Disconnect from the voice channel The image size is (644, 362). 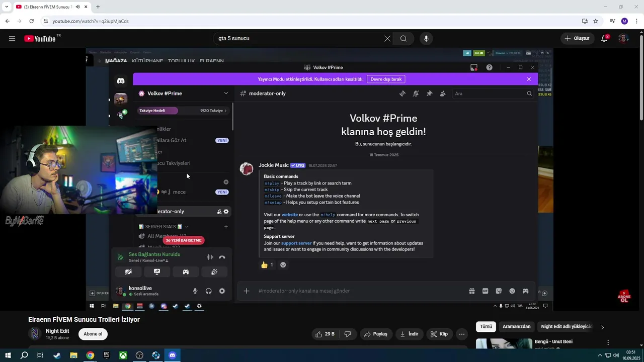(222, 257)
